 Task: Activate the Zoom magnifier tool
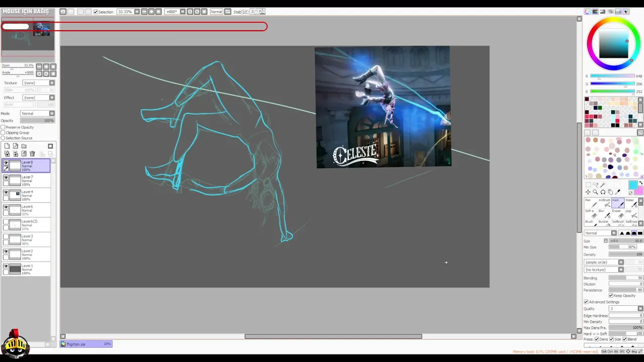tap(596, 192)
